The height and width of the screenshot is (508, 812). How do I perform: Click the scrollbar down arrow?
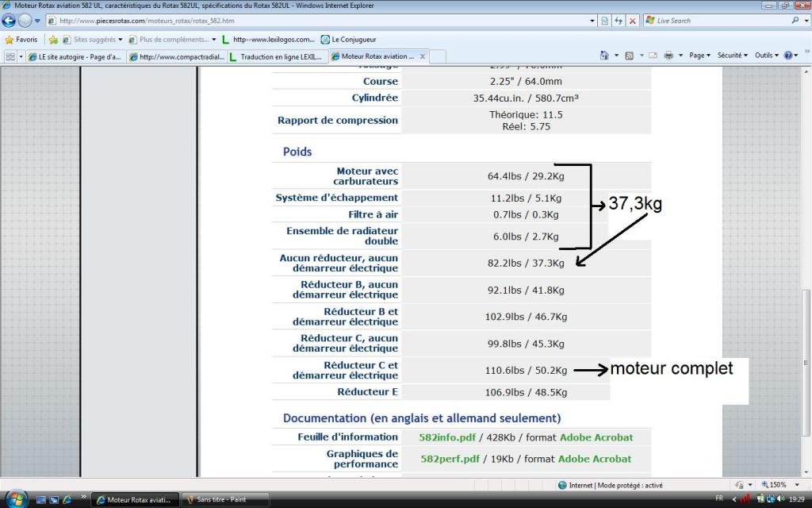tap(806, 472)
